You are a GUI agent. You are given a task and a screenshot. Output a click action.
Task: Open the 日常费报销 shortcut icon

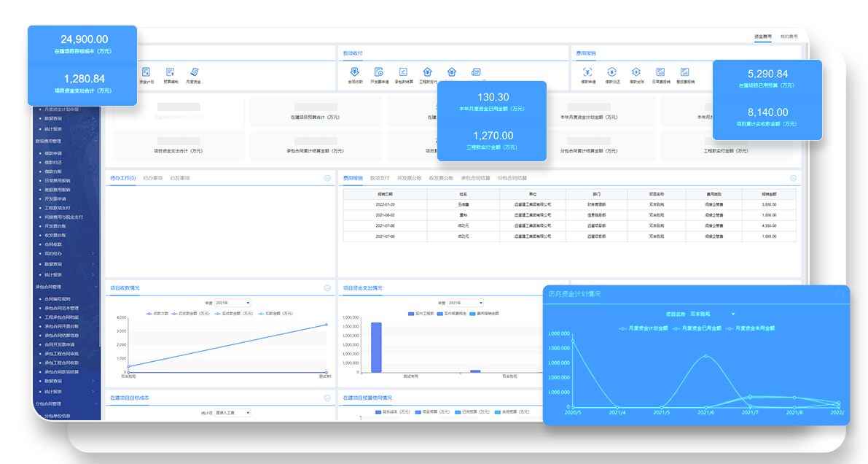660,72
